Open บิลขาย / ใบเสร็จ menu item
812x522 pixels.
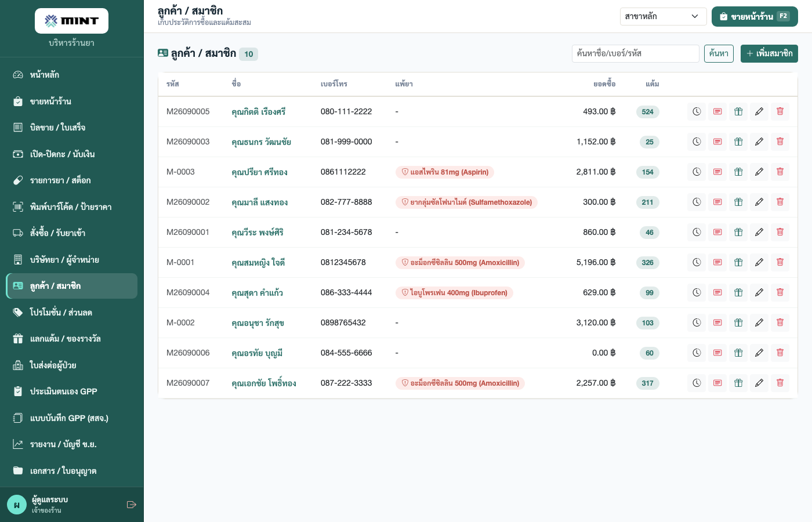[x=72, y=128]
